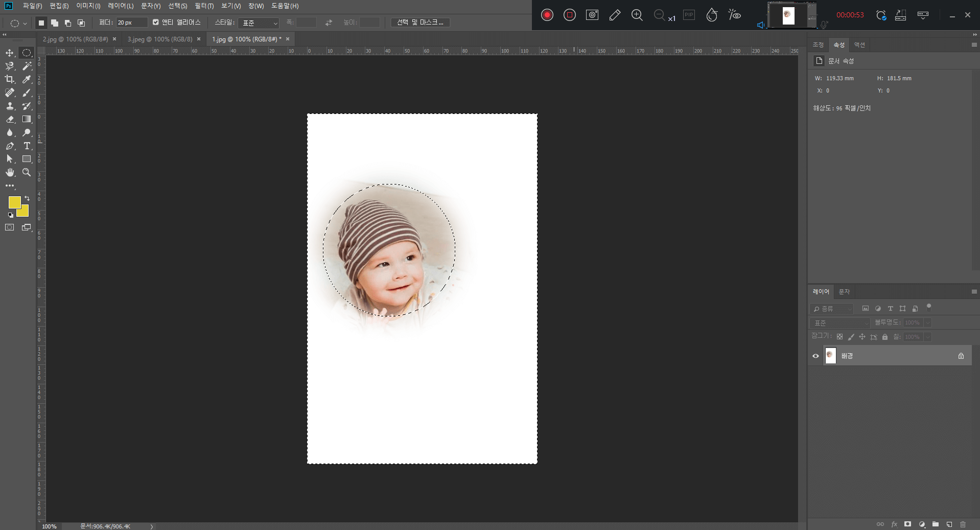Screen dimensions: 980x530
Task: Select the Zoom tool in toolbar
Action: [27, 172]
